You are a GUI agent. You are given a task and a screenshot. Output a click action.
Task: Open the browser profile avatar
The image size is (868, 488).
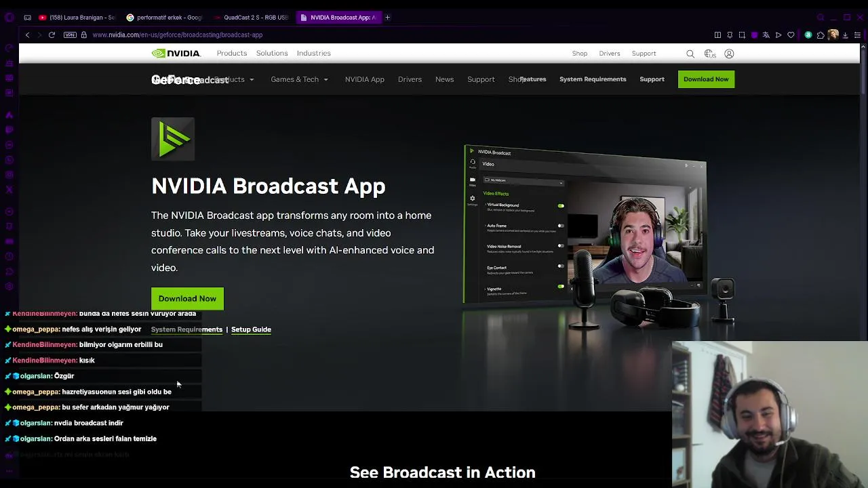coord(833,35)
